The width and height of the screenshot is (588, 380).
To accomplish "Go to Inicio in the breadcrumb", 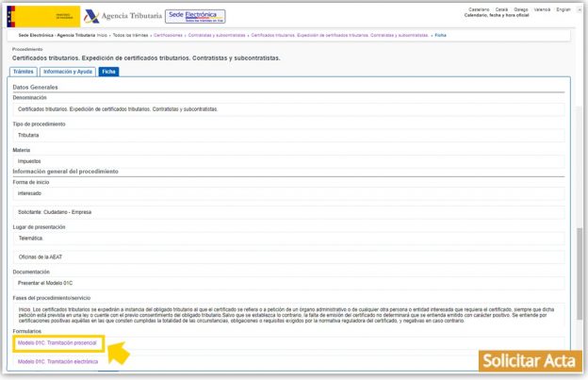I will point(103,35).
